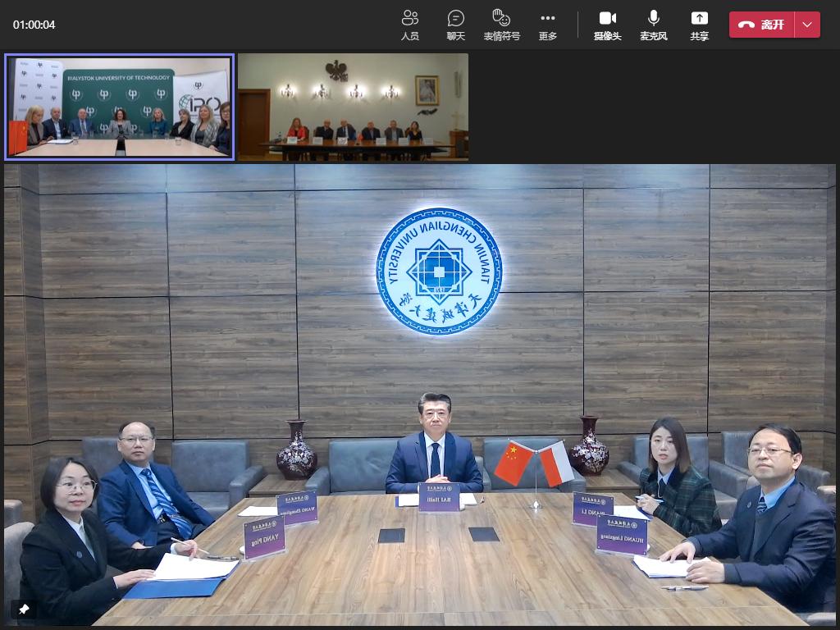Screen dimensions: 840x630
Task: Open the 聊天 (Chat) panel
Action: (455, 25)
